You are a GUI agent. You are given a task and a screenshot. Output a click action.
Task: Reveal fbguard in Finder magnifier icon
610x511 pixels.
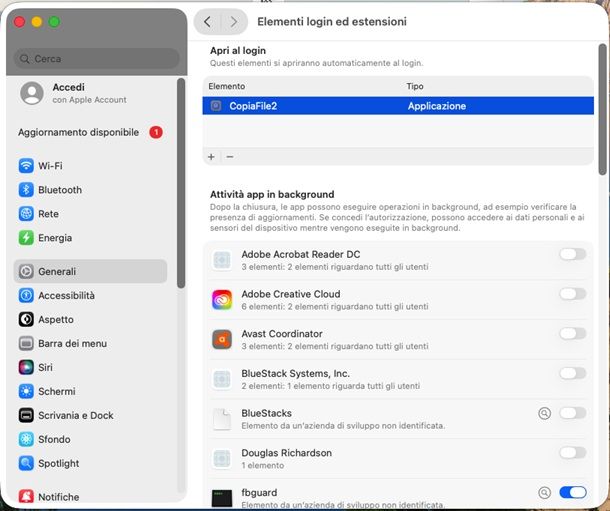[x=544, y=493]
